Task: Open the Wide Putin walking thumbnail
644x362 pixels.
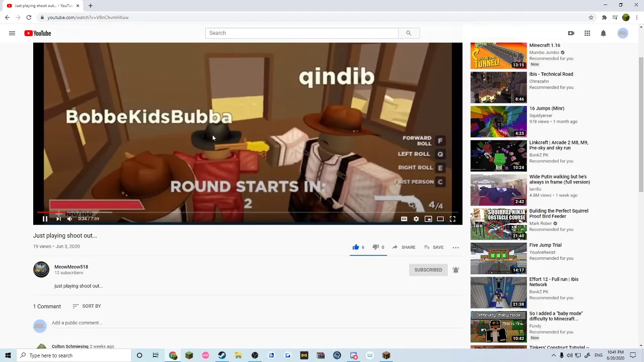Action: pos(499,190)
